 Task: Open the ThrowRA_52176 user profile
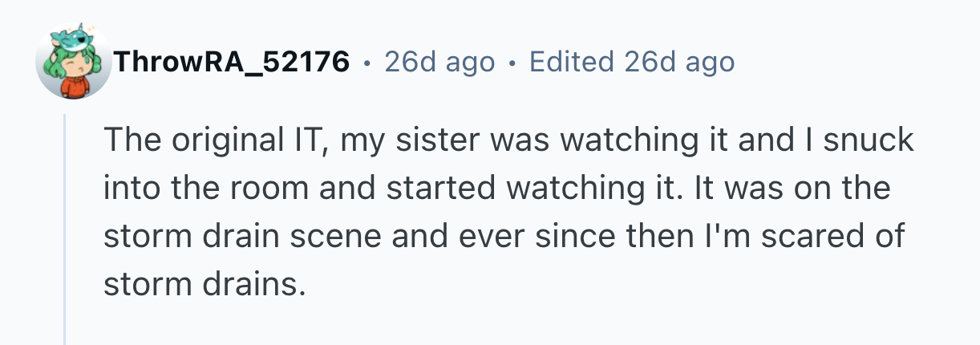click(x=231, y=61)
